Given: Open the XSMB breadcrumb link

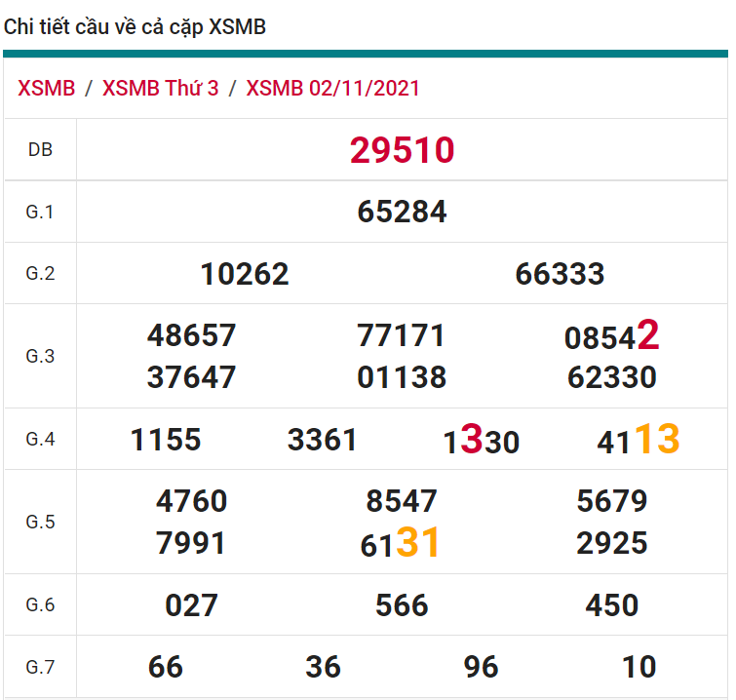Looking at the screenshot, I should click(46, 88).
